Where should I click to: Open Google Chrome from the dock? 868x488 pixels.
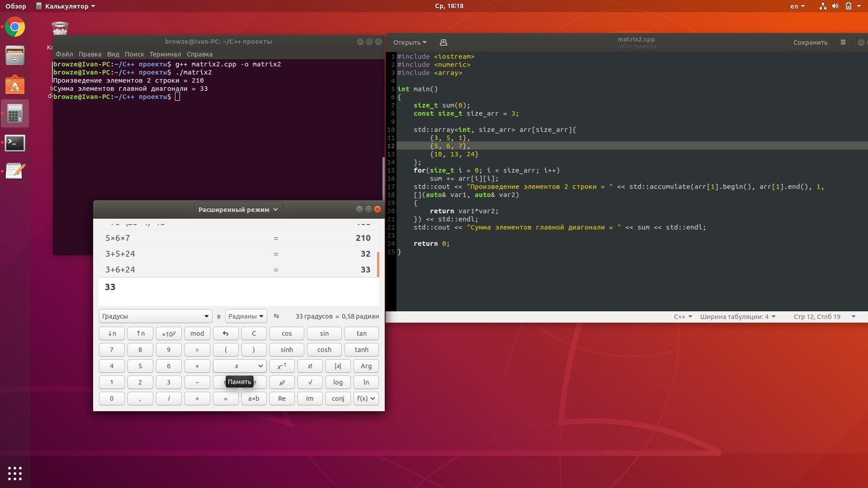coord(15,27)
